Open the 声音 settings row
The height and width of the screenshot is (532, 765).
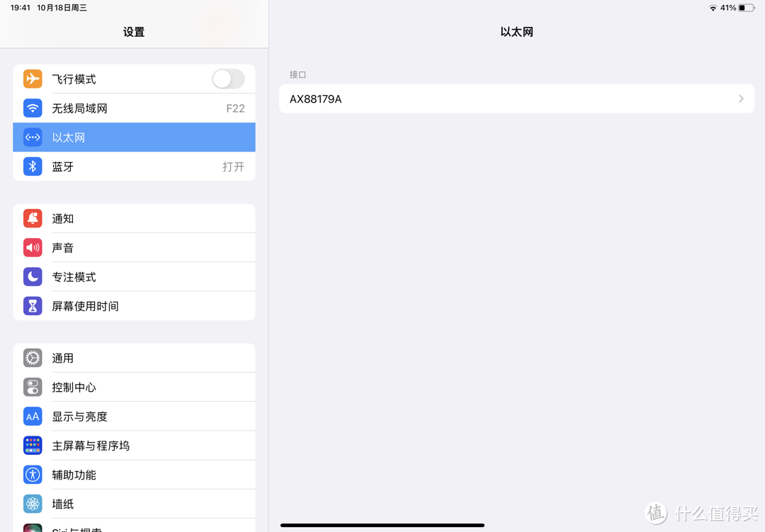(x=134, y=247)
